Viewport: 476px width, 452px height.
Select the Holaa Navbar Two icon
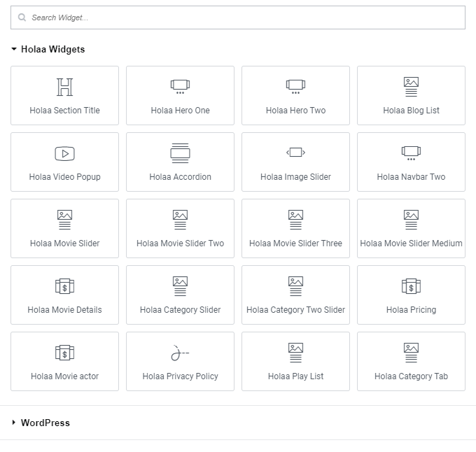(x=411, y=153)
